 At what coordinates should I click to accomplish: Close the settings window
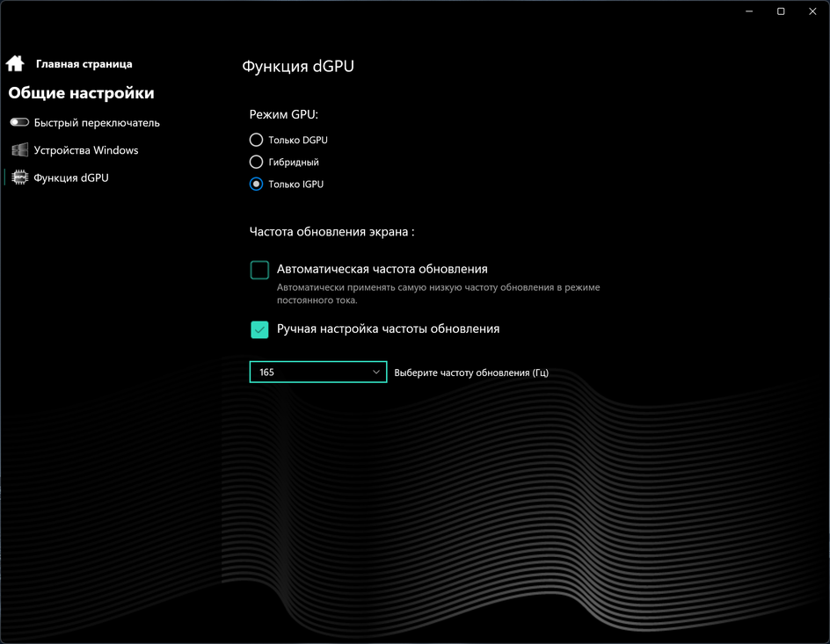tap(812, 11)
